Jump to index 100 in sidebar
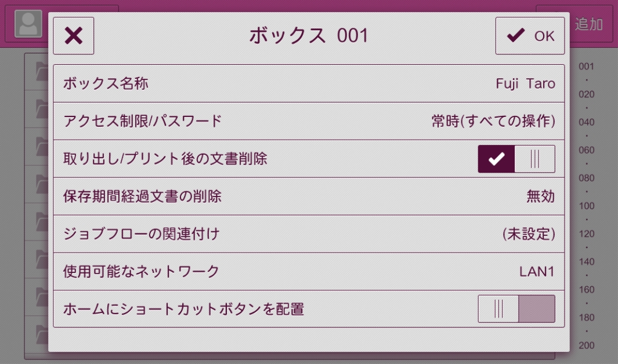This screenshot has width=618, height=364. point(586,206)
